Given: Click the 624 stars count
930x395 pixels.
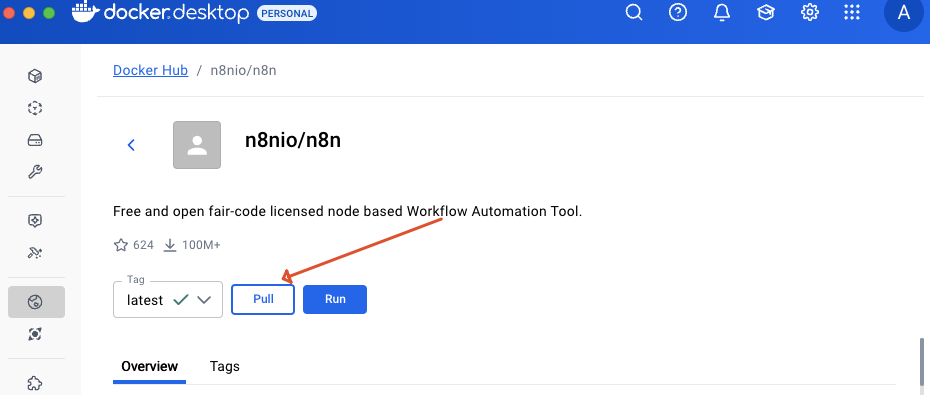Looking at the screenshot, I should pos(144,245).
